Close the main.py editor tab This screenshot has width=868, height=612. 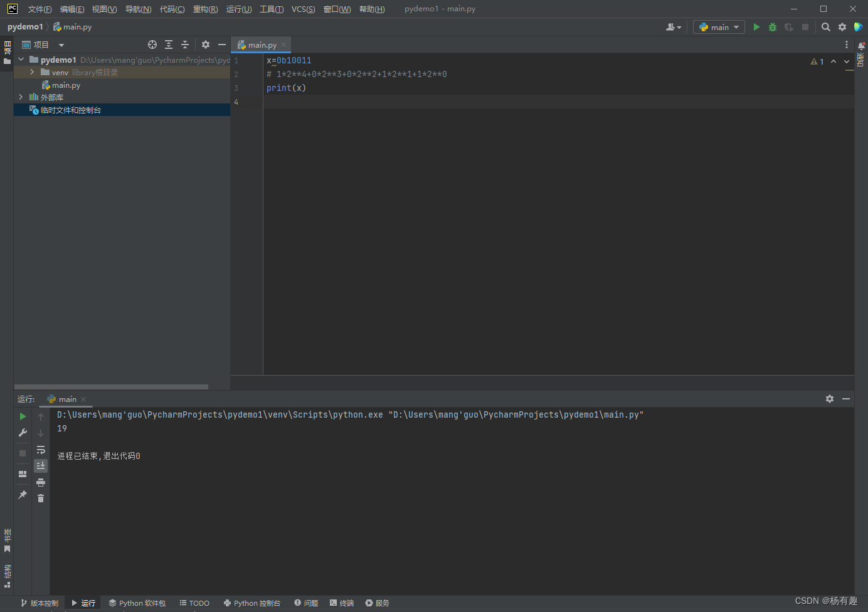point(283,45)
